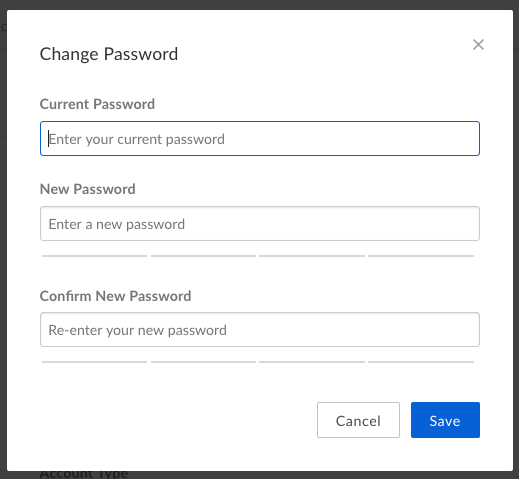The height and width of the screenshot is (479, 519).
Task: Select the Confirm New Password field
Action: coord(260,329)
